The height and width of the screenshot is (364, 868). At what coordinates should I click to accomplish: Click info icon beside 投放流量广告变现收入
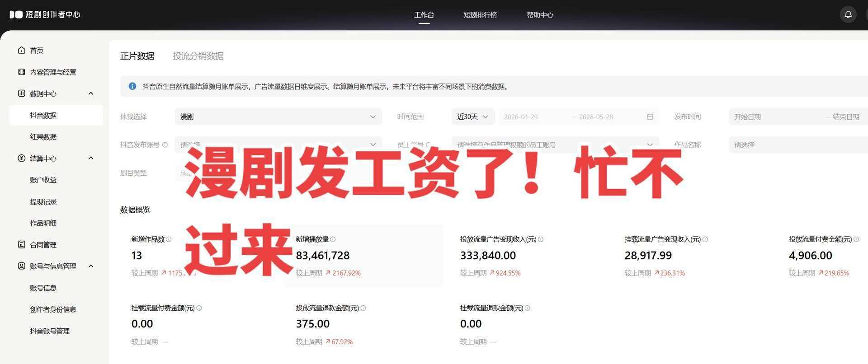tap(541, 239)
